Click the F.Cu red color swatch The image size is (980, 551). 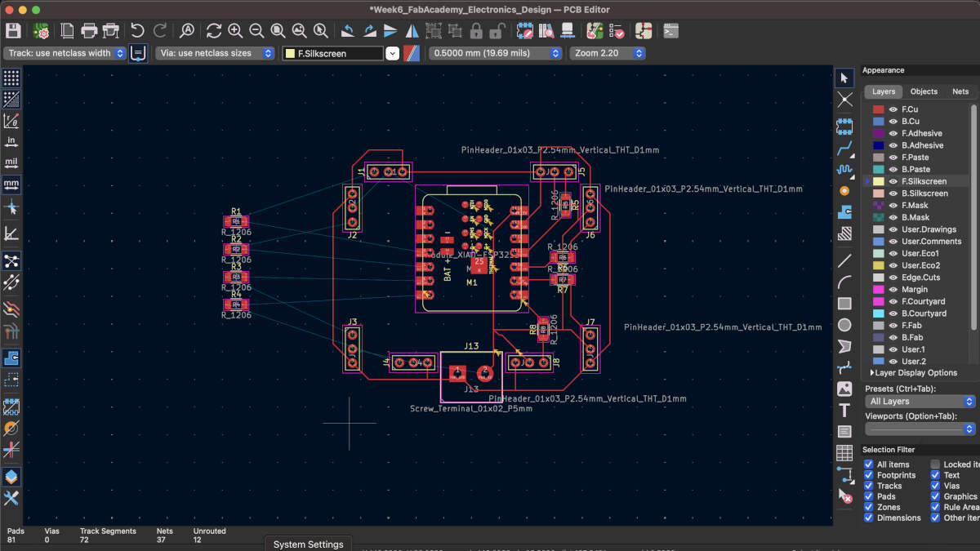[x=879, y=109]
